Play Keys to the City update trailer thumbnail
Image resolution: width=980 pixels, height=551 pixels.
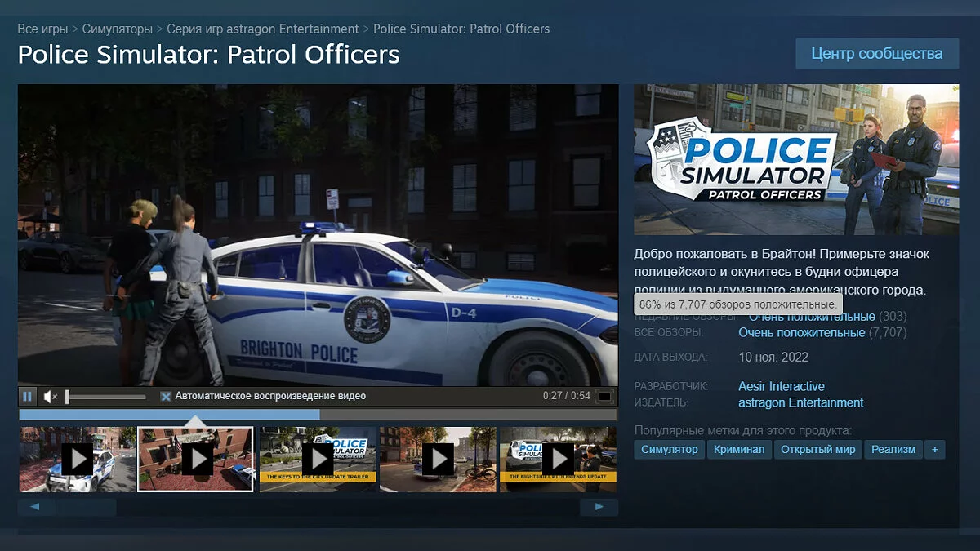pos(318,459)
